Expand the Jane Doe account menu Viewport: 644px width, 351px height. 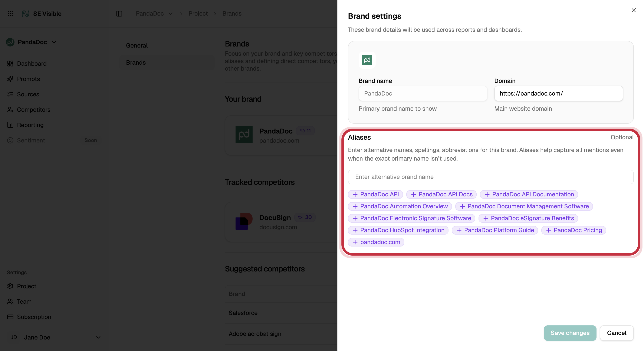coord(98,337)
